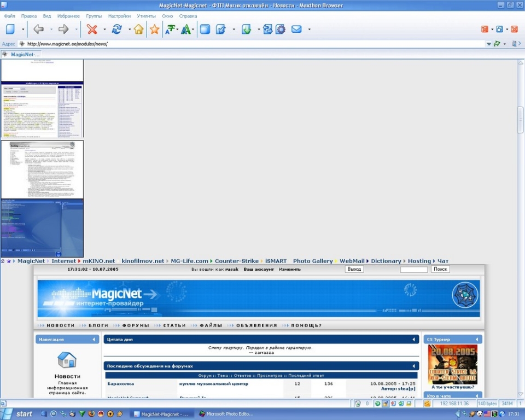
Task: Click the Поиск button
Action: (440, 269)
